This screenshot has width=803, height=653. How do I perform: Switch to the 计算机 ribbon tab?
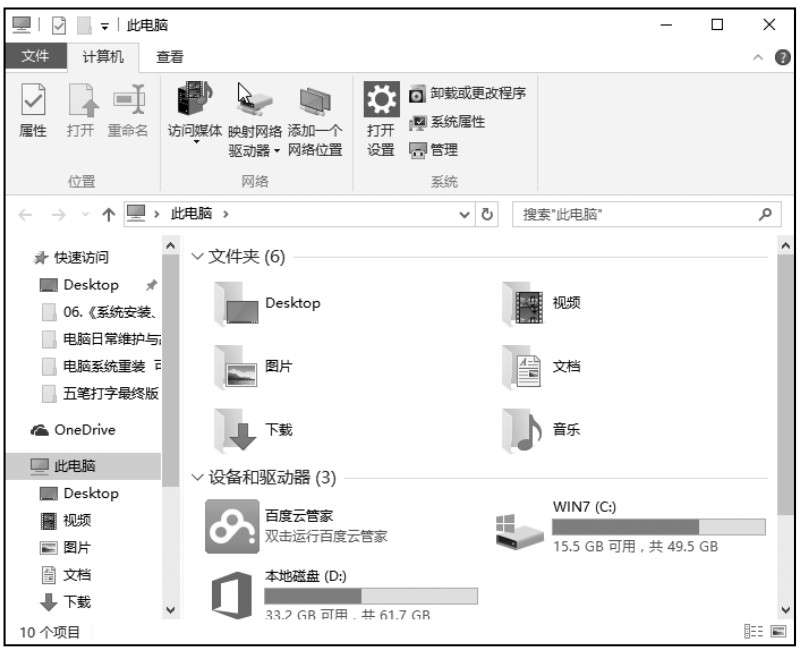click(103, 56)
